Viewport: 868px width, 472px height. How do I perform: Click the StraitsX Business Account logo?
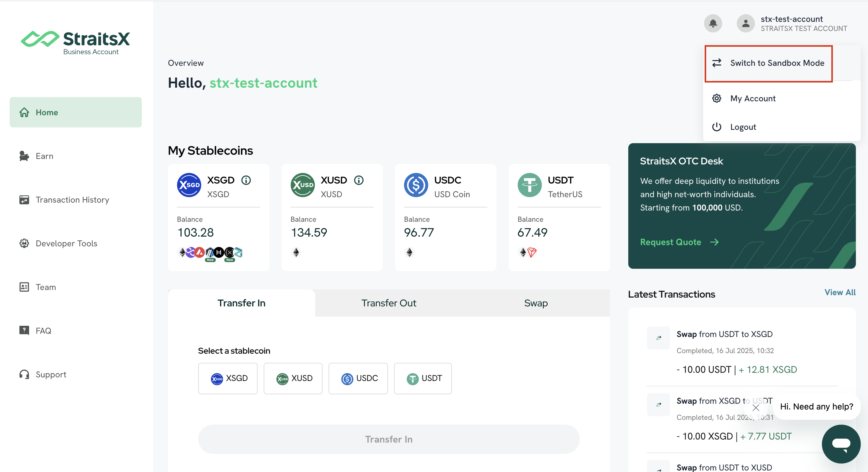pyautogui.click(x=75, y=43)
